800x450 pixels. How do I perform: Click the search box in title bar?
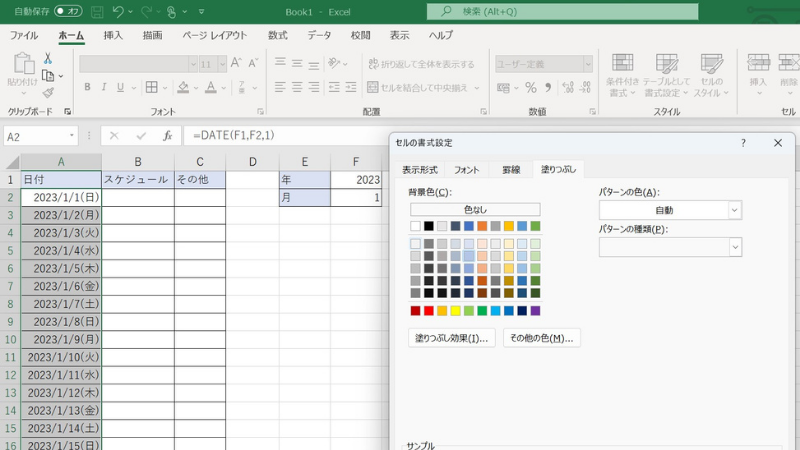coord(562,11)
